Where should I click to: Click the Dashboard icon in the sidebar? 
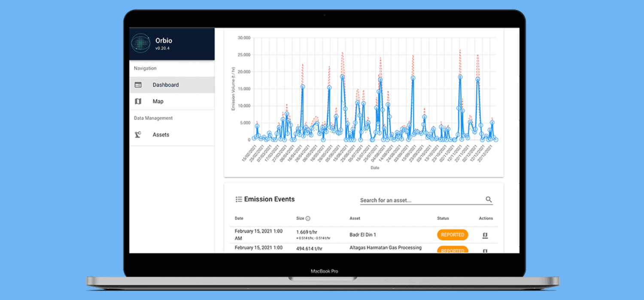coord(138,85)
